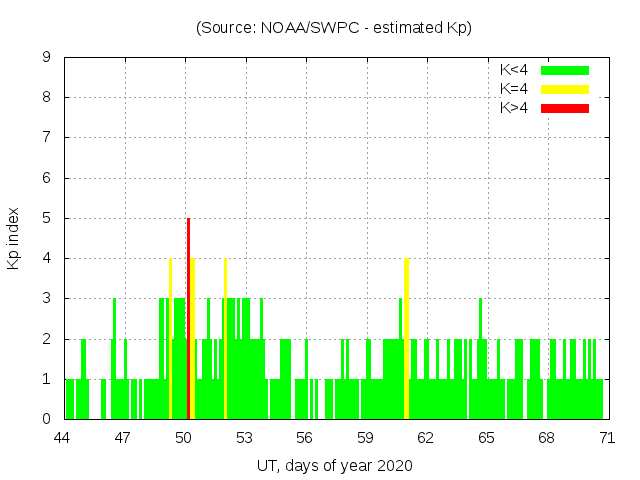Click x-axis tick label 71
Viewport: 640px width, 480px height.
607,438
